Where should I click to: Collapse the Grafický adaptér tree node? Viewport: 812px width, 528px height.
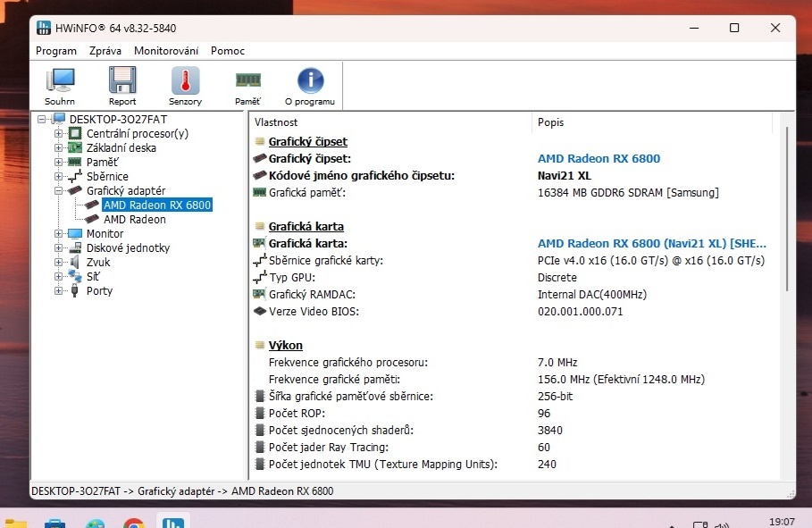click(x=60, y=191)
